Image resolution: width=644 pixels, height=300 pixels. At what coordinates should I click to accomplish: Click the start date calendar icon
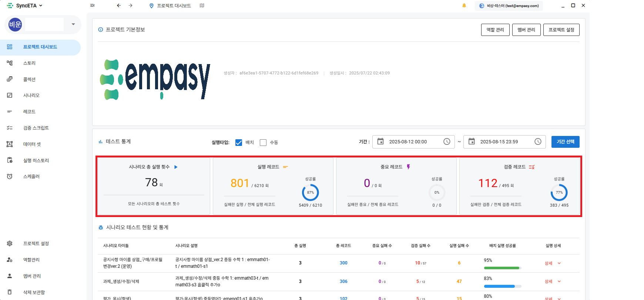click(x=380, y=141)
